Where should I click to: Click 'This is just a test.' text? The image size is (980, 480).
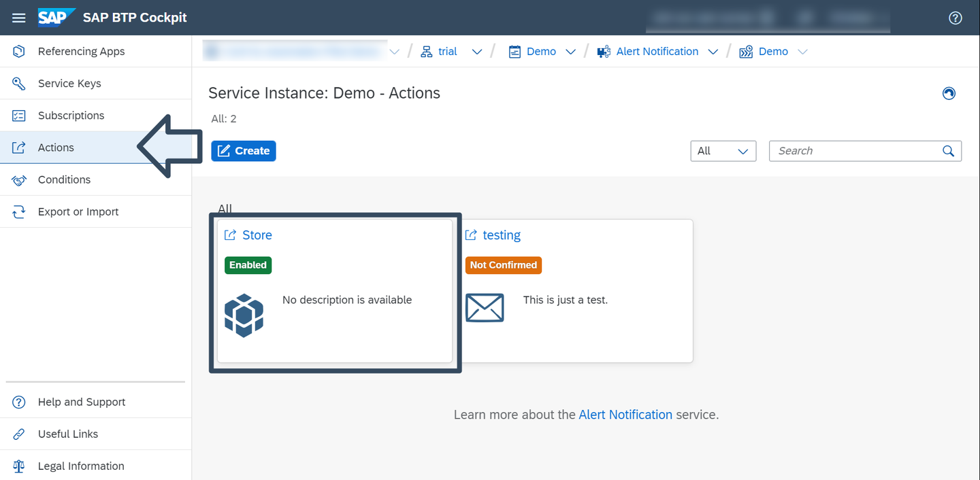pyautogui.click(x=566, y=300)
